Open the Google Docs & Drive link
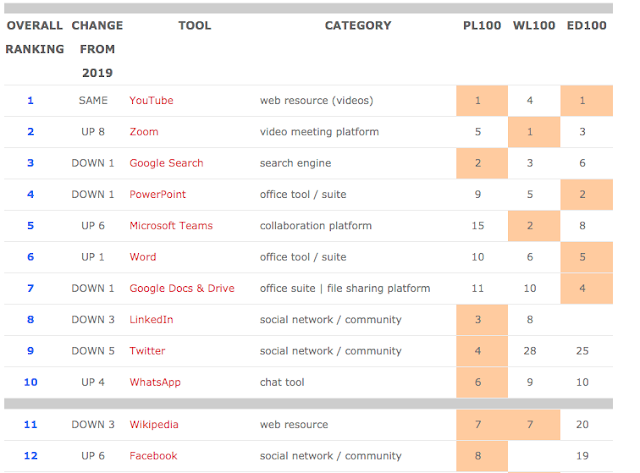The height and width of the screenshot is (473, 640). (182, 288)
